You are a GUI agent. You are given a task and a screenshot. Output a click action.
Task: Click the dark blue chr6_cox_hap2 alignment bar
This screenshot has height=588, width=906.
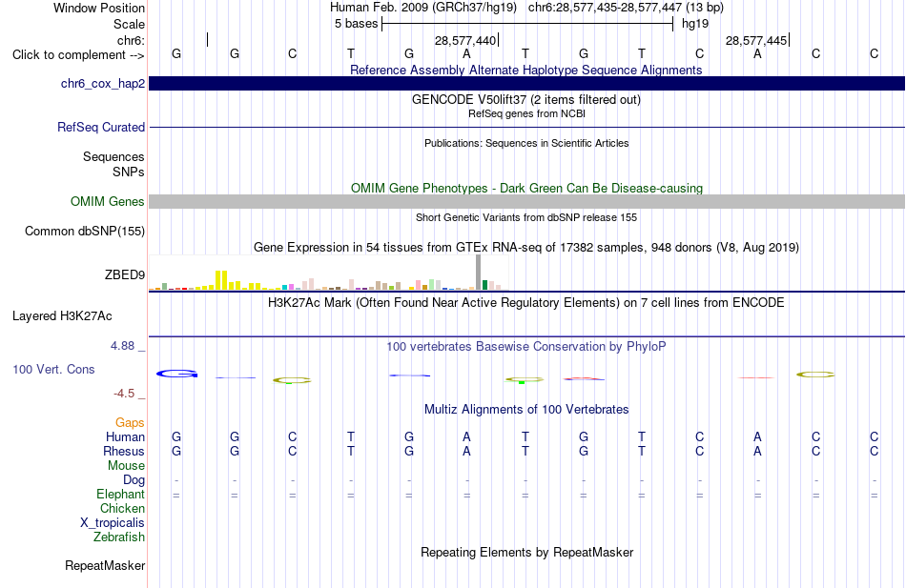tap(527, 83)
